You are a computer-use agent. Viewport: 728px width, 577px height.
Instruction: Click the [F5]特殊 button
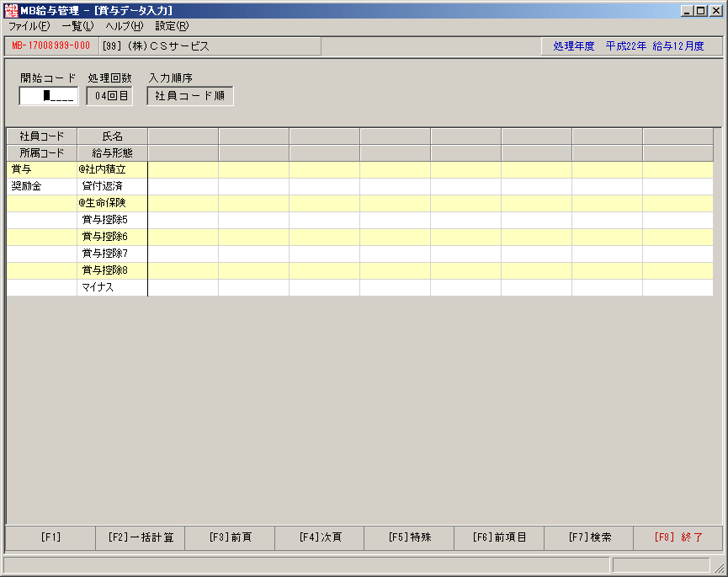[410, 537]
